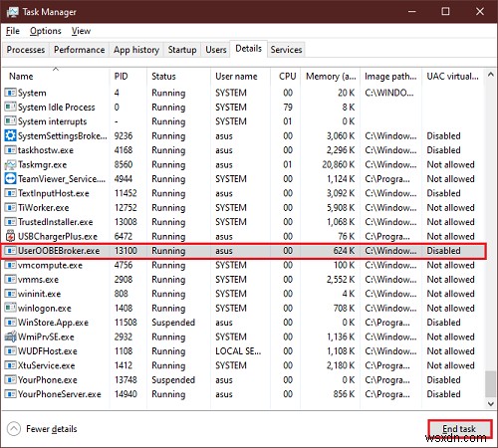Click the LOCAL SE... user name cell
The image size is (498, 448).
(238, 351)
